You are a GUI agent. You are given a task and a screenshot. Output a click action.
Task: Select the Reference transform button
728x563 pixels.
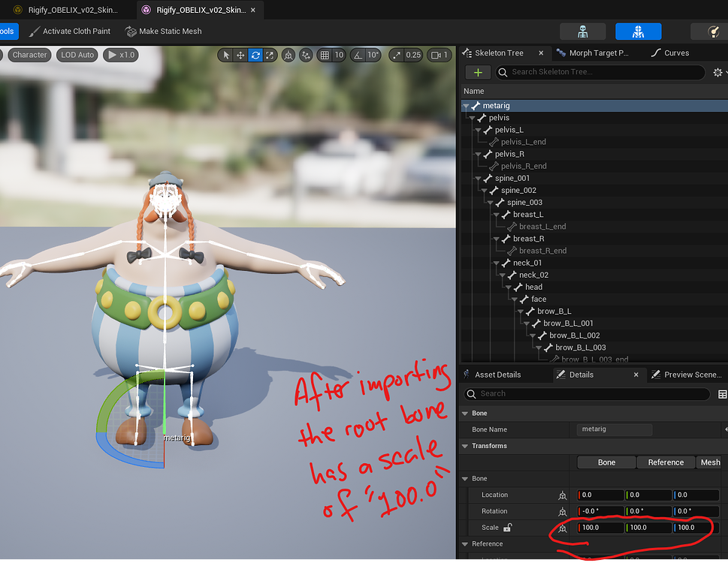coord(666,462)
